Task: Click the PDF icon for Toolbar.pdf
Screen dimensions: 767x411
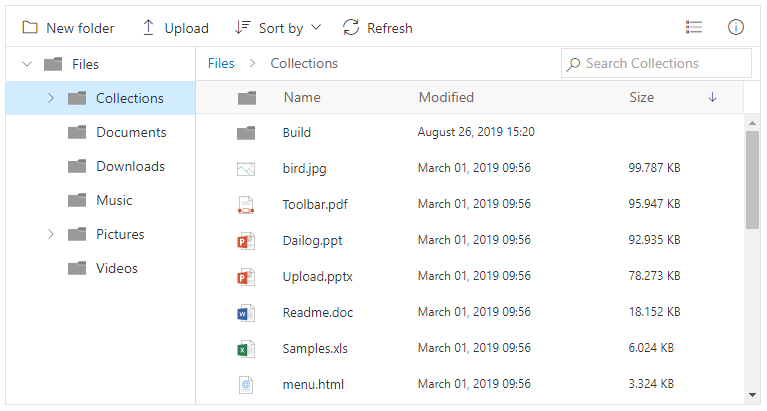Action: click(x=246, y=205)
